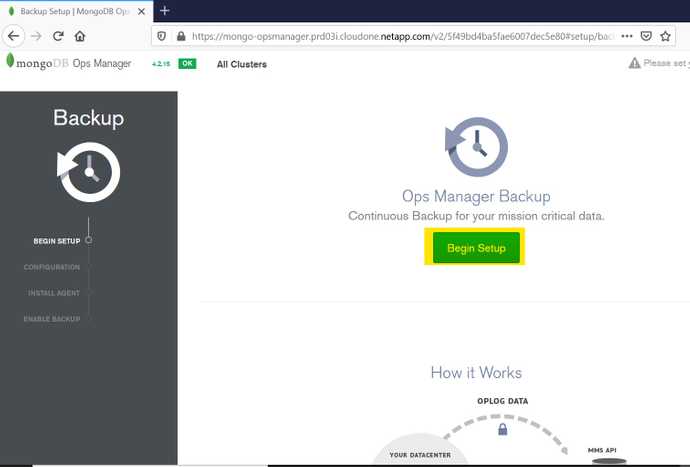The height and width of the screenshot is (467, 690).
Task: Click the shield tracking protection icon
Action: click(161, 36)
